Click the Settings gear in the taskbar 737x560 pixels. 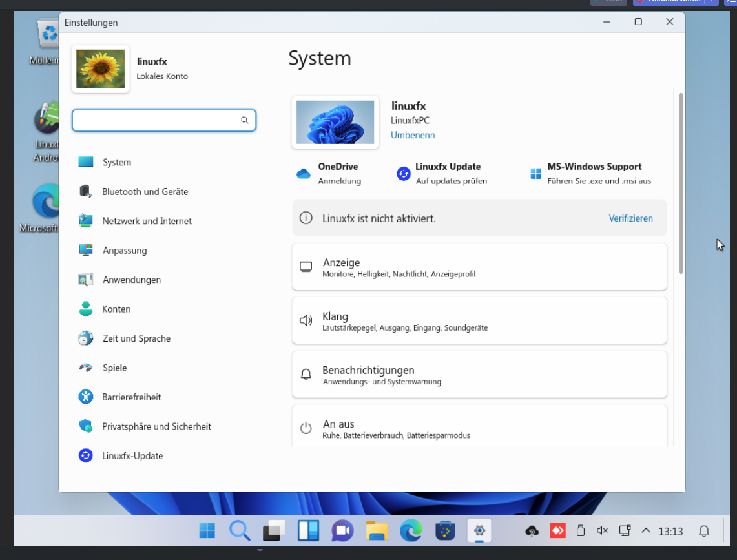click(479, 531)
